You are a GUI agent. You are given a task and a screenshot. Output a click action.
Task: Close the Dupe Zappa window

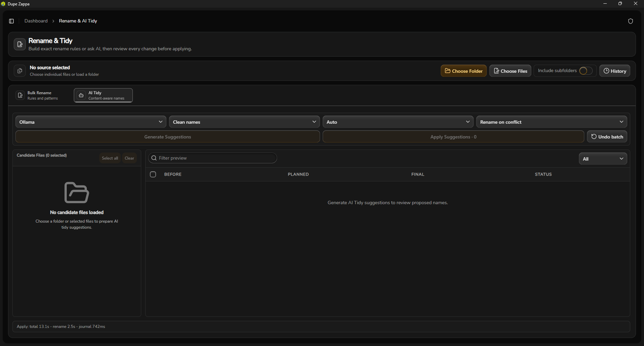pyautogui.click(x=636, y=4)
